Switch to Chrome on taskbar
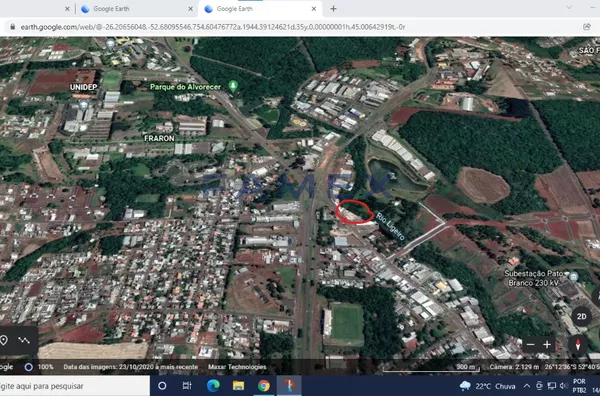 coord(263,386)
